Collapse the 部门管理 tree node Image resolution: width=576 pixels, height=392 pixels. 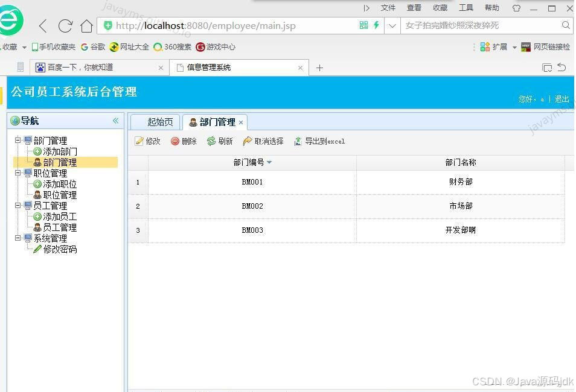click(18, 140)
